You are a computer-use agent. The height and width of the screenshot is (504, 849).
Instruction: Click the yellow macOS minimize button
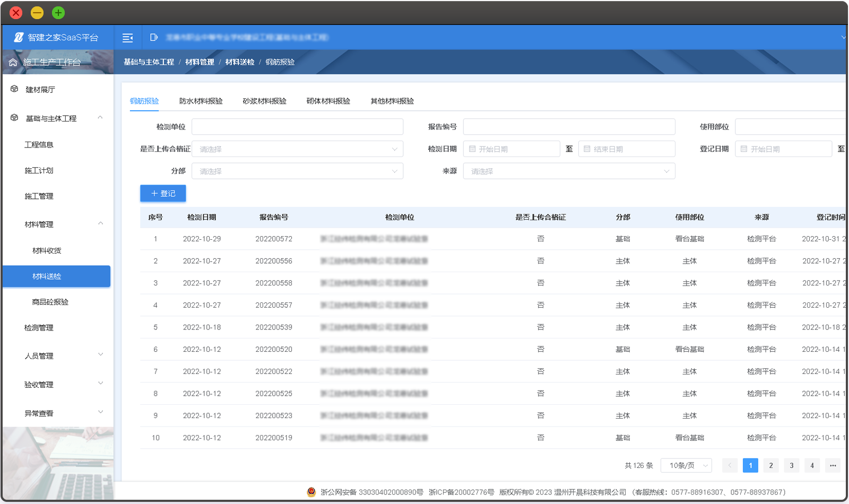37,13
